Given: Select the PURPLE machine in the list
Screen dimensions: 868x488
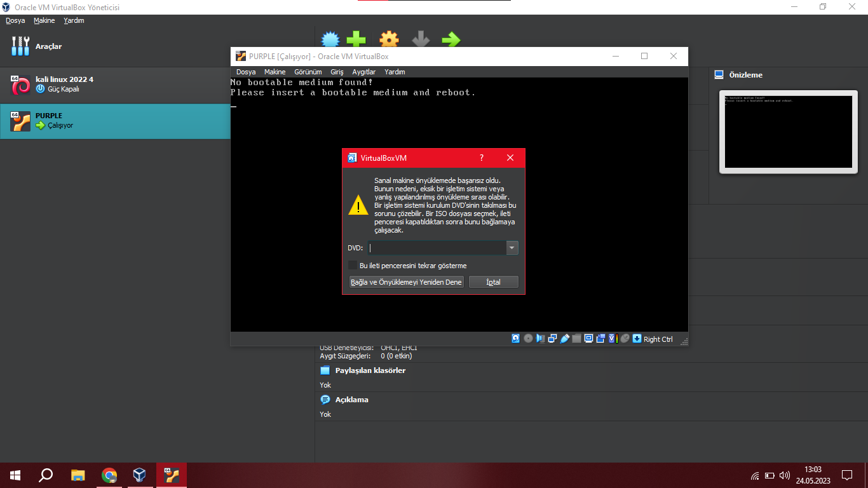Looking at the screenshot, I should click(x=115, y=121).
